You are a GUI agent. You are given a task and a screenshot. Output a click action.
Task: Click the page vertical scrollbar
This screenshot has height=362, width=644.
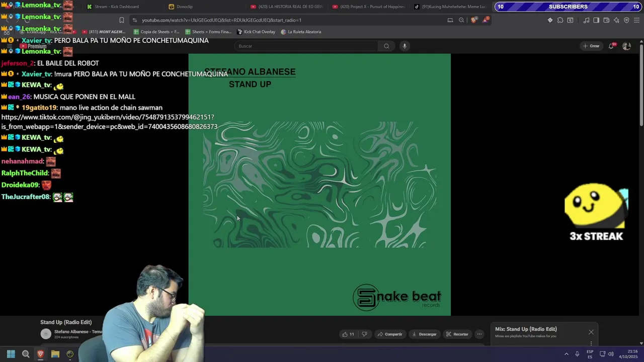(x=641, y=85)
